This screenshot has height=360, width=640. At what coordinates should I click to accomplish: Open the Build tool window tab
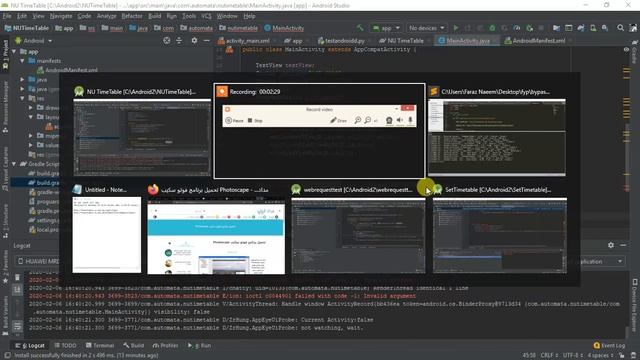(133, 345)
